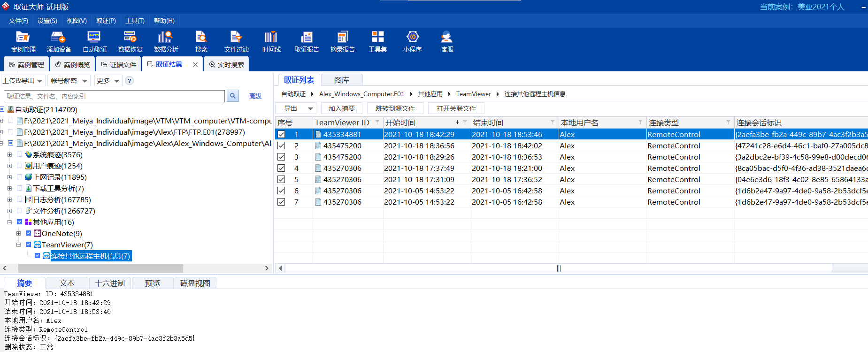Open the 文件(F) menu
This screenshot has height=352, width=868.
click(18, 21)
